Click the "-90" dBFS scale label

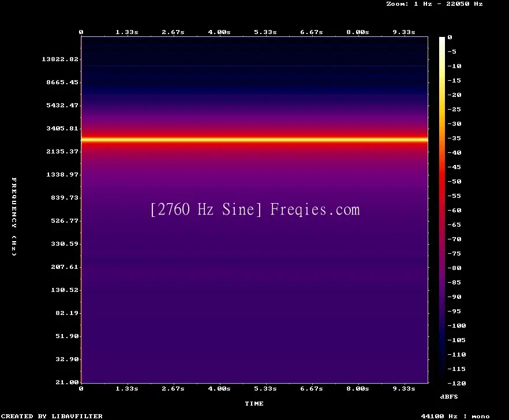point(454,297)
